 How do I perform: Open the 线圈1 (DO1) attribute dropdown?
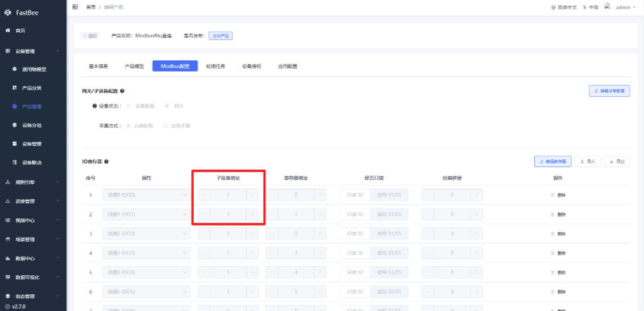tap(147, 214)
